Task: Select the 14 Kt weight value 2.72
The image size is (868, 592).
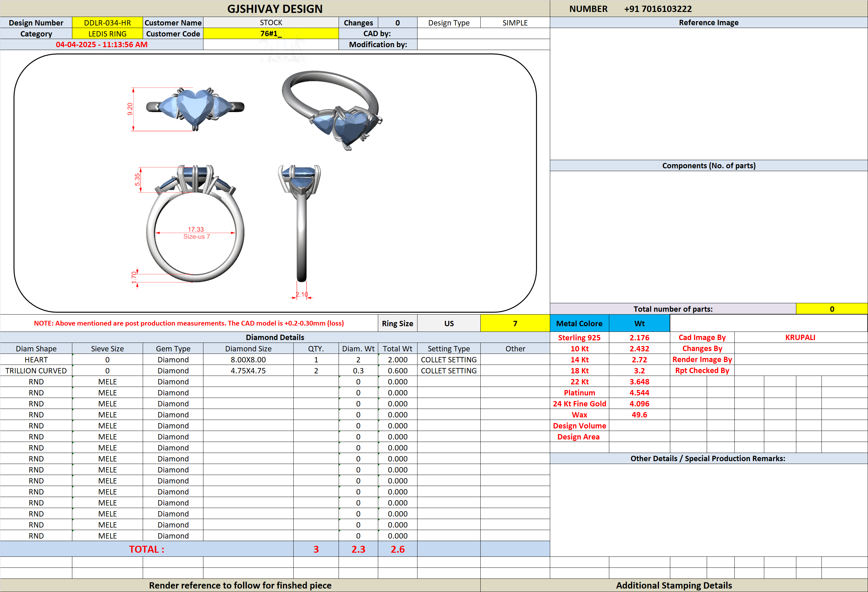Action: pos(639,360)
